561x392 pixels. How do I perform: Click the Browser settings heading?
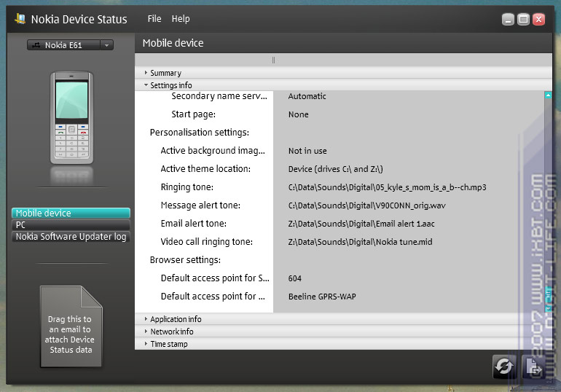[185, 259]
